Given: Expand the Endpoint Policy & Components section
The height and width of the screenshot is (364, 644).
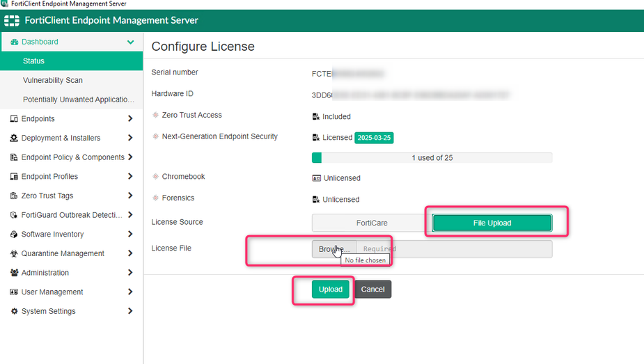Looking at the screenshot, I should click(130, 157).
